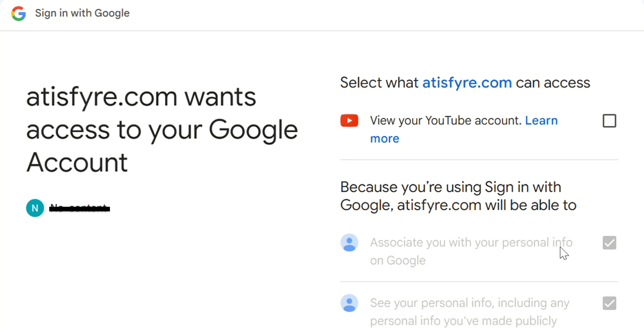Toggle the See your personal info checkbox
644x330 pixels.
coord(609,303)
